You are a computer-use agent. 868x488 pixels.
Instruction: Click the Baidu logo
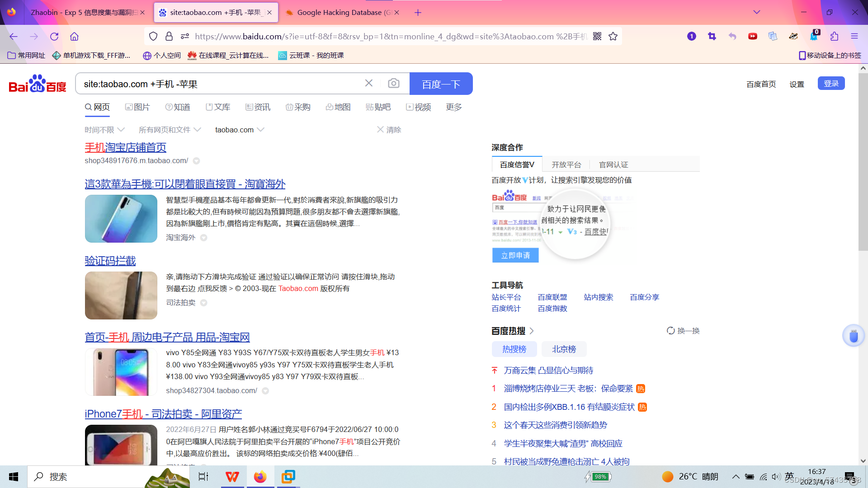tap(38, 84)
